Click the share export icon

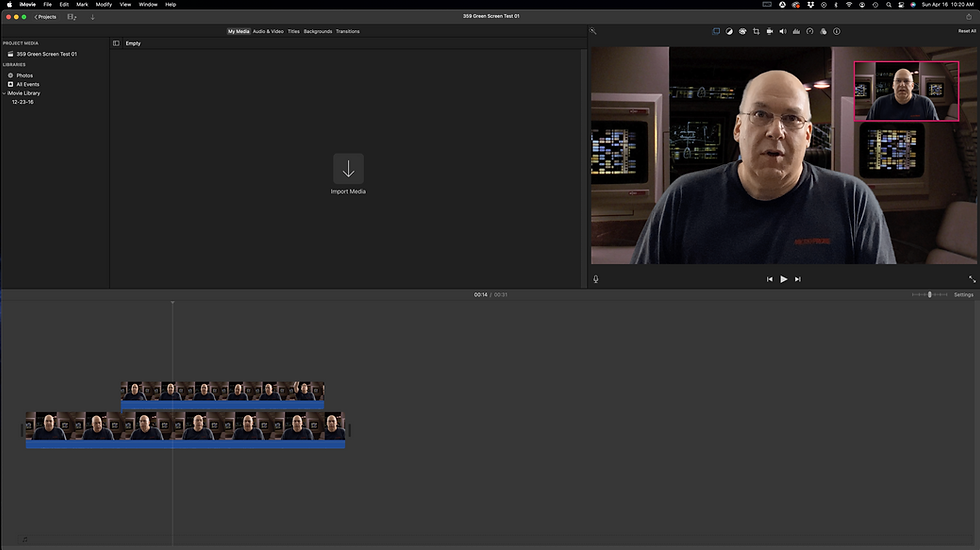(969, 17)
